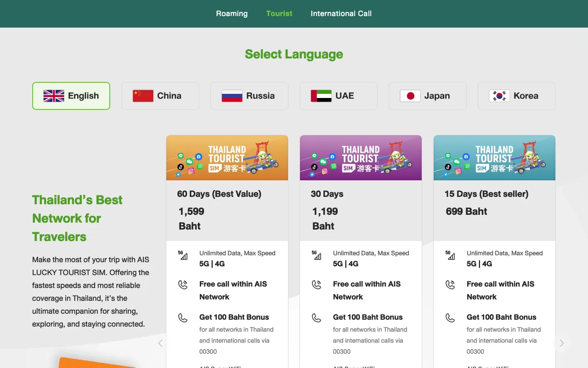
Task: Click the UK flag icon
Action: click(54, 96)
